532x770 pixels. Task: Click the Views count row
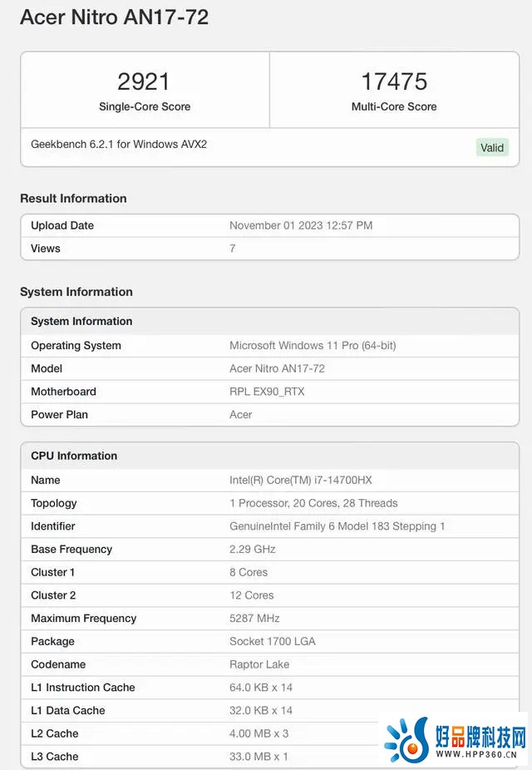point(269,249)
